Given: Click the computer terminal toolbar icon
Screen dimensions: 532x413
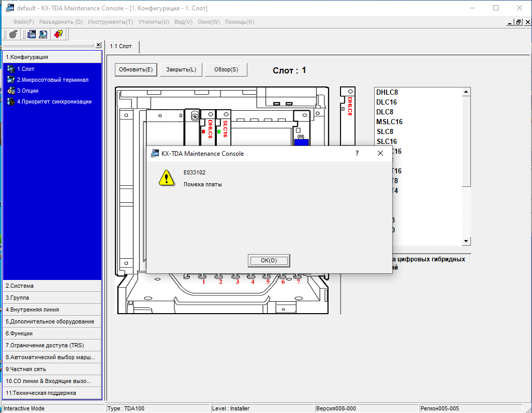Looking at the screenshot, I should [x=43, y=34].
